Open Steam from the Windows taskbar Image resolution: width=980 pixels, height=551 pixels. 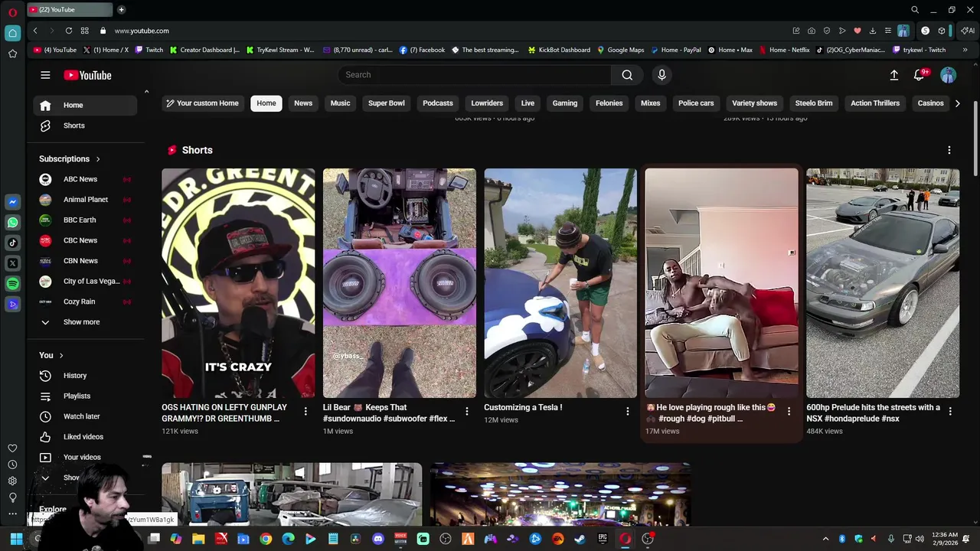tap(580, 539)
